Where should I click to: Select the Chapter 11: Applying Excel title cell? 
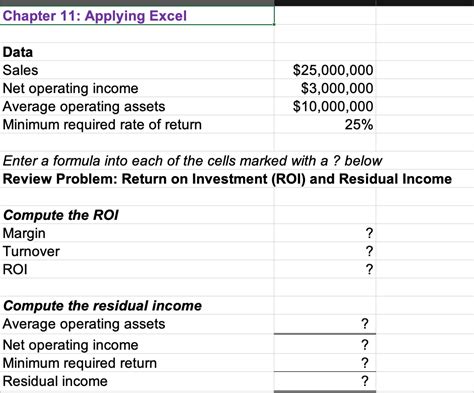[137, 15]
